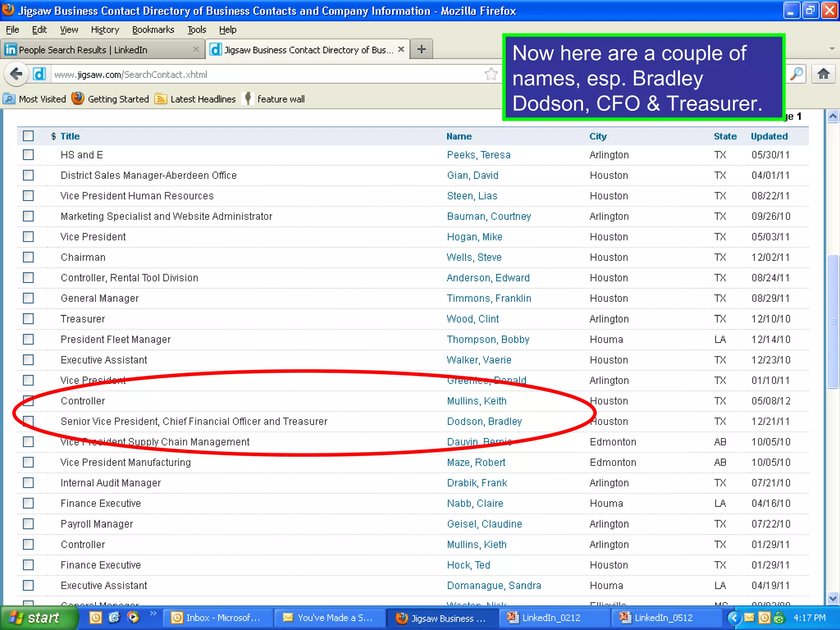The image size is (840, 630).
Task: Open the Help menu
Action: coord(228,30)
